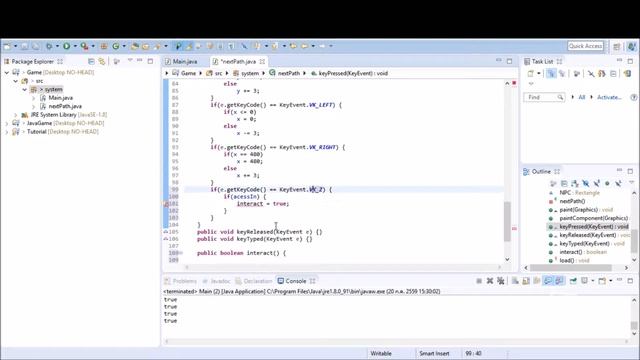The height and width of the screenshot is (360, 640).
Task: Click the red error marker on line 101
Action: 166,204
